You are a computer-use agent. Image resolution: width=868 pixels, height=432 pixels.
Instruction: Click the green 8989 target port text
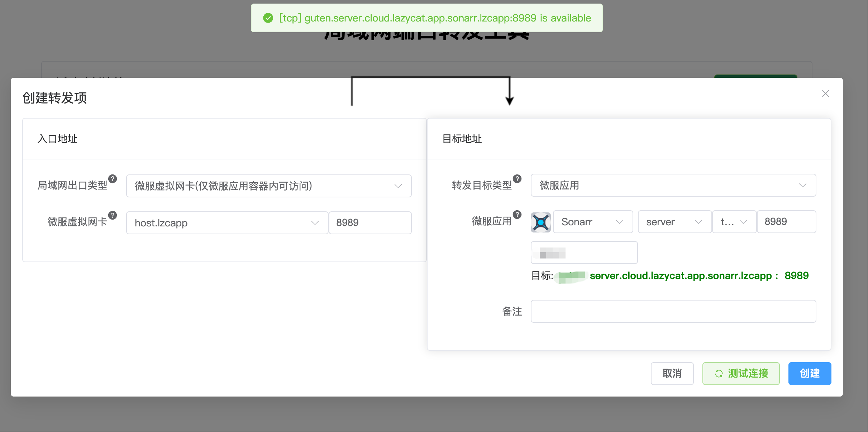[797, 276]
